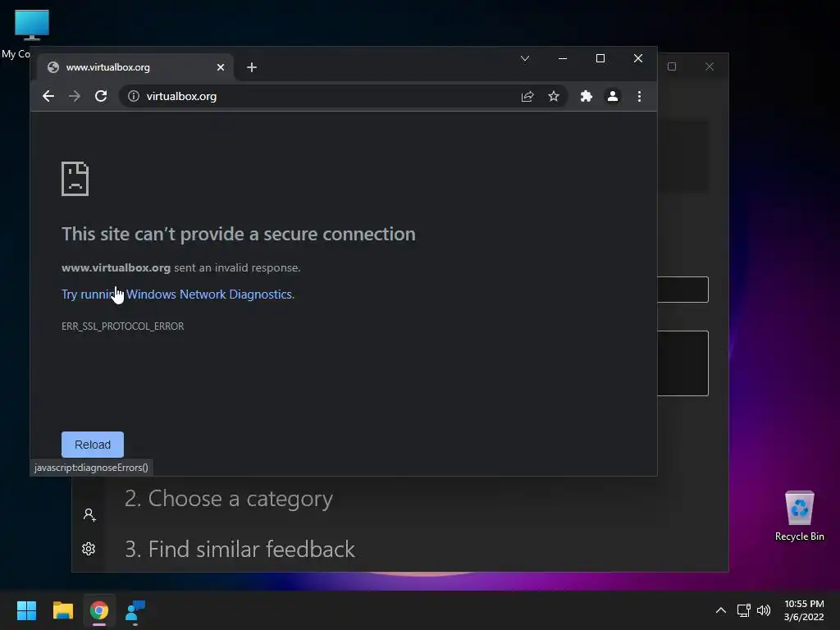Viewport: 840px width, 630px height.
Task: Click the Feedback Hub add-account person icon
Action: (89, 515)
